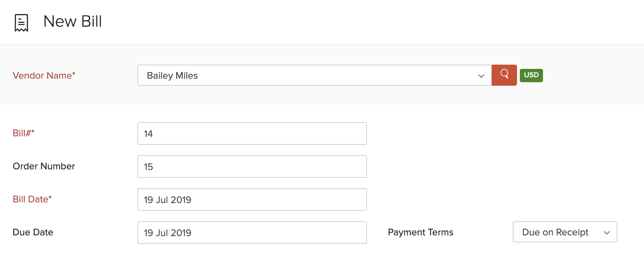Click the empty area right of the Bill# field
644x267 pixels.
(x=491, y=133)
